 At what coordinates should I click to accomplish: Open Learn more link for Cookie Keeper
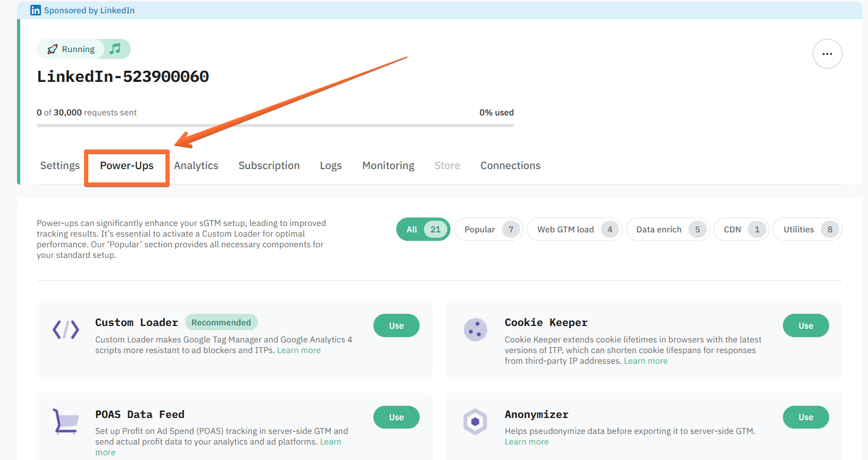pos(646,361)
